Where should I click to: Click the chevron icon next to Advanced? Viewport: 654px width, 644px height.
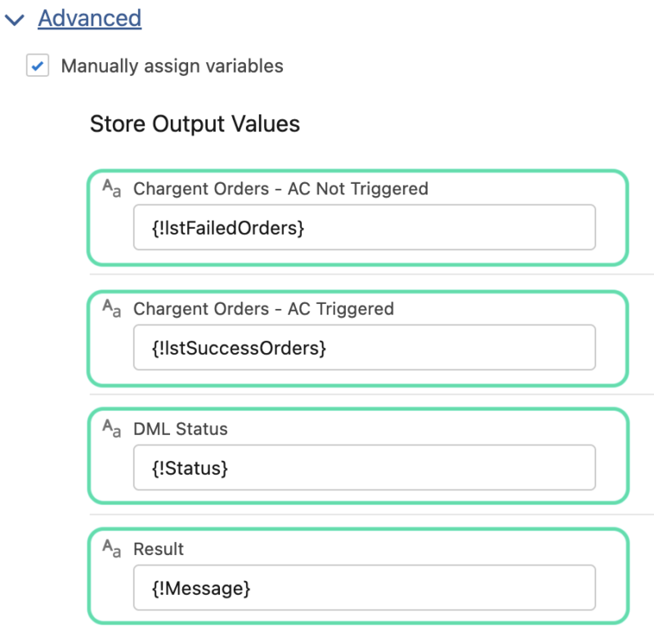pyautogui.click(x=14, y=18)
